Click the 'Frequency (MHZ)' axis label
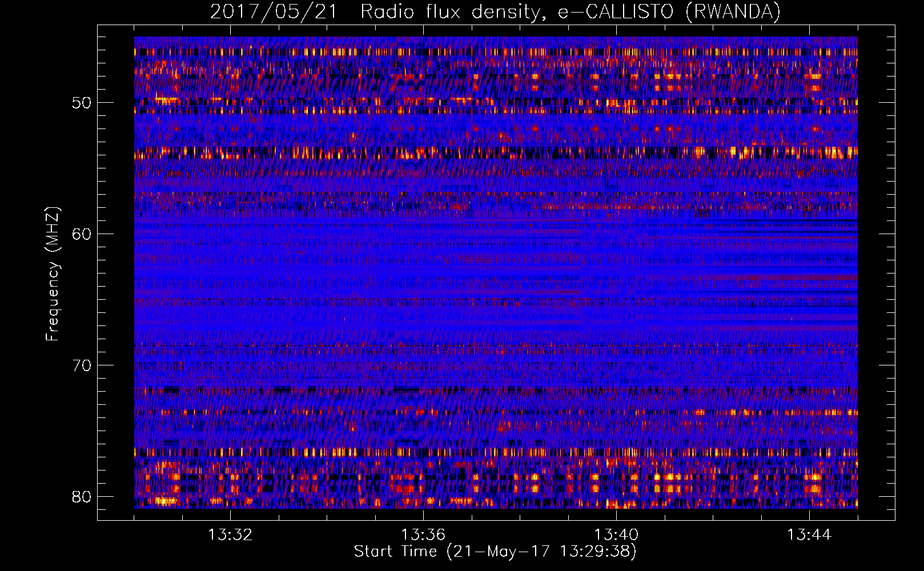The width and height of the screenshot is (924, 571). point(53,274)
